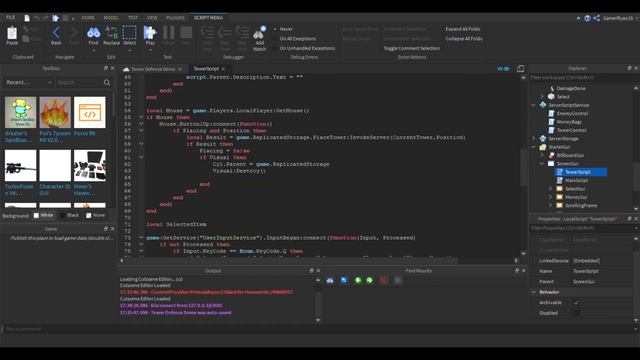Open the FILE menu
The width and height of the screenshot is (640, 360).
click(x=10, y=18)
